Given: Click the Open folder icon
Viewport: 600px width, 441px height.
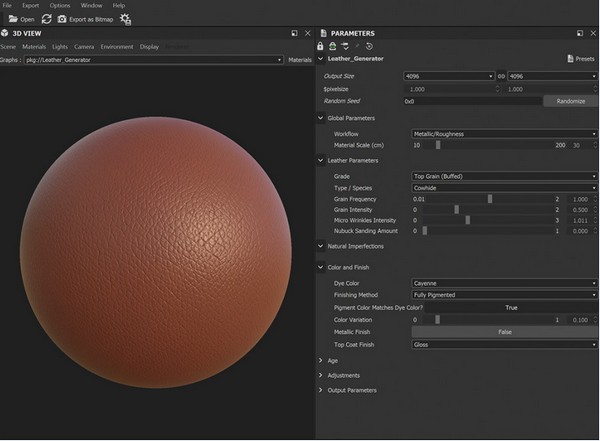Looking at the screenshot, I should 14,19.
